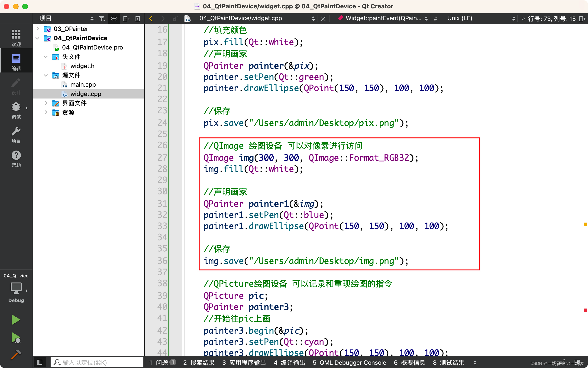Open the Widget::paintEvent symbol dropdown
The image size is (588, 368).
point(383,19)
